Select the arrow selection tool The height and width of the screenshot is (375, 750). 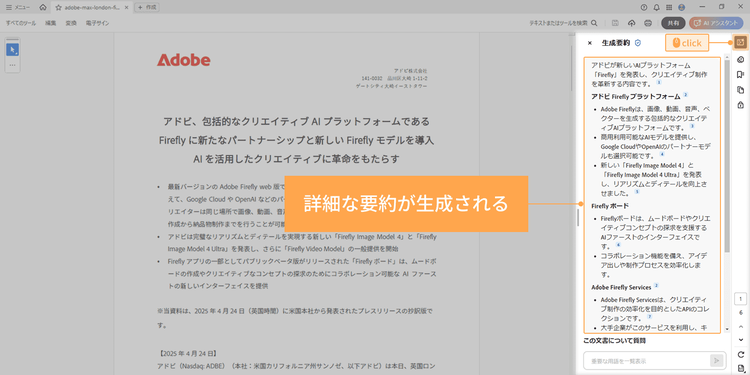click(x=12, y=50)
